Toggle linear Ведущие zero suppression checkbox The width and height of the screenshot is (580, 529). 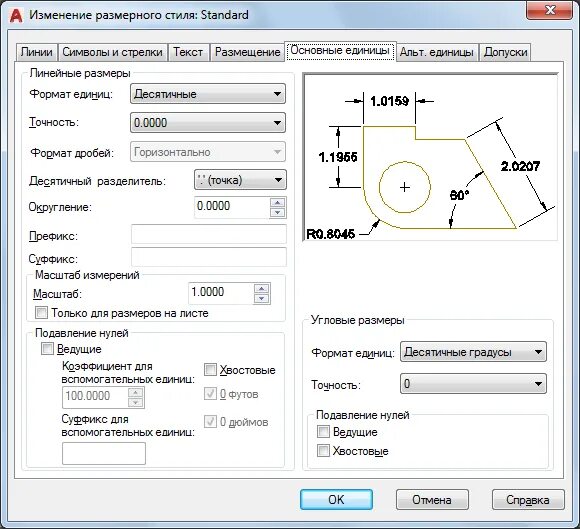(x=47, y=348)
